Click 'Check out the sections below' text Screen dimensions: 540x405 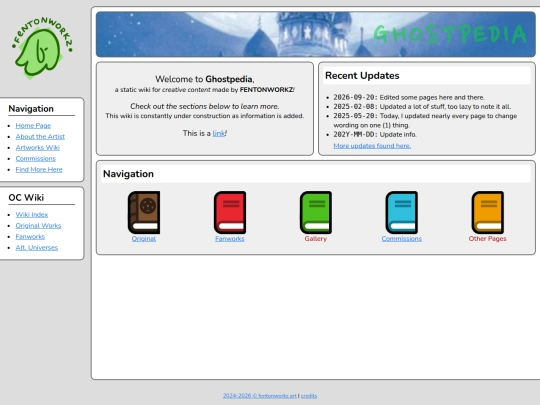point(205,106)
